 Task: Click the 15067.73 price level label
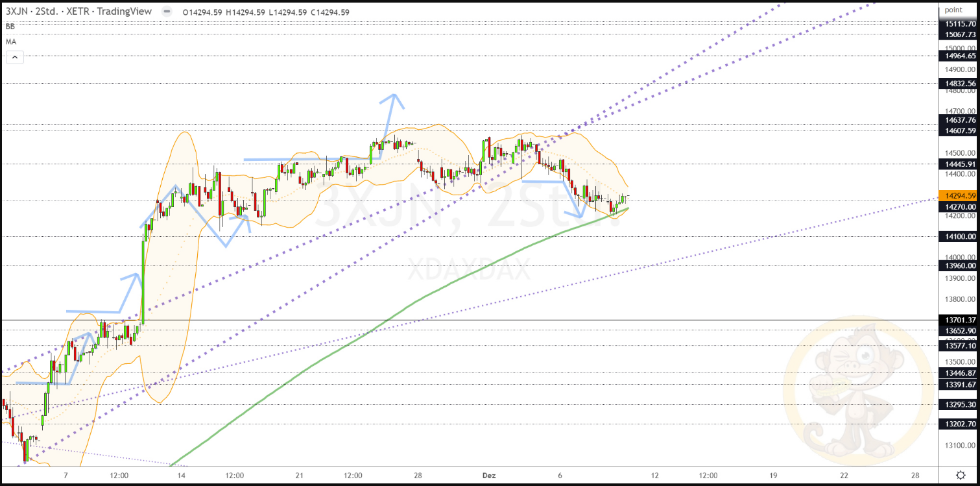coord(959,34)
